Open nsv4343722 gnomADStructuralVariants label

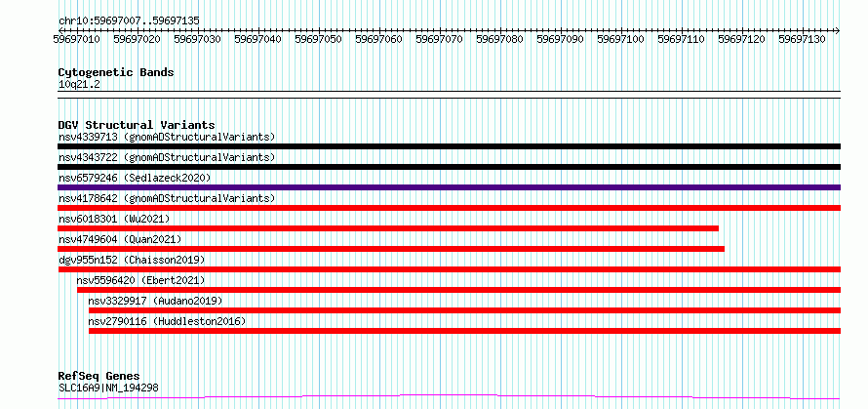[167, 157]
